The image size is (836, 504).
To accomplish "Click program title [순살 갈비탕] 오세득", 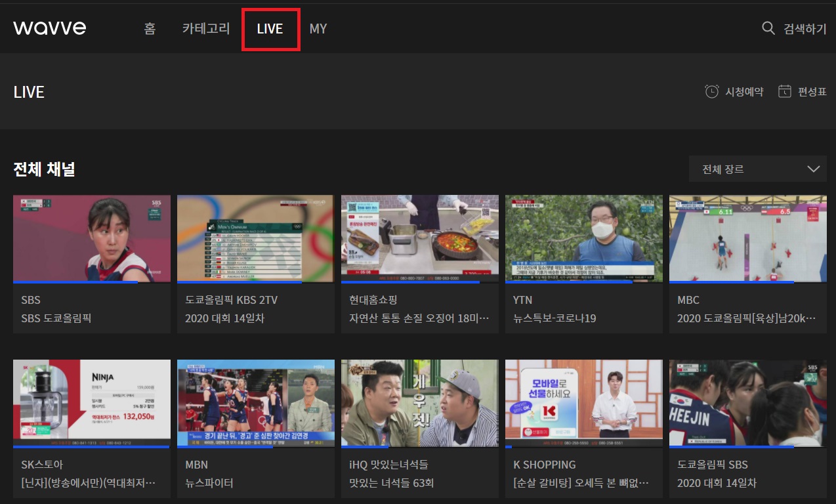I will coord(581,483).
